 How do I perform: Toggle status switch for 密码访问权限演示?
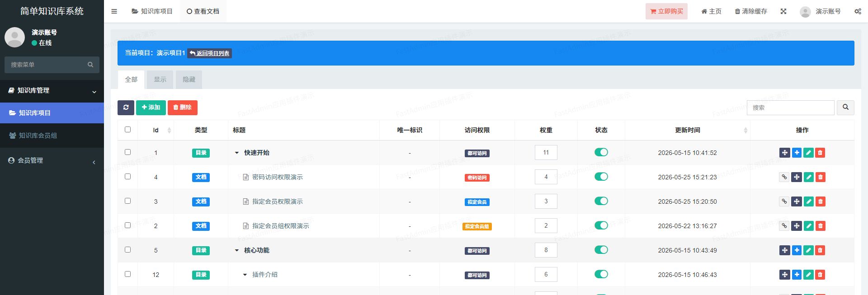click(x=601, y=177)
